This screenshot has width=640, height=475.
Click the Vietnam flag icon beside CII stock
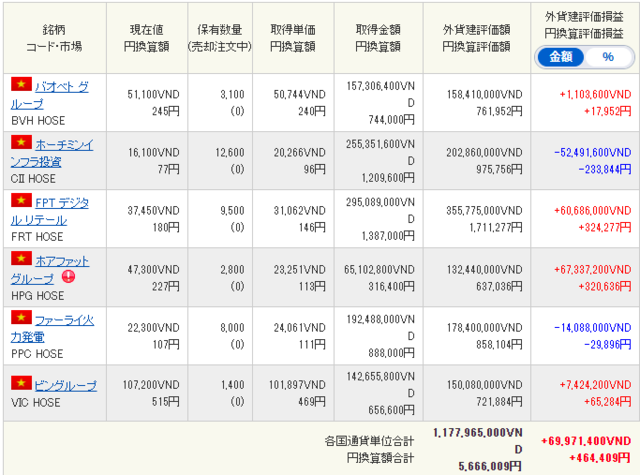point(21,142)
